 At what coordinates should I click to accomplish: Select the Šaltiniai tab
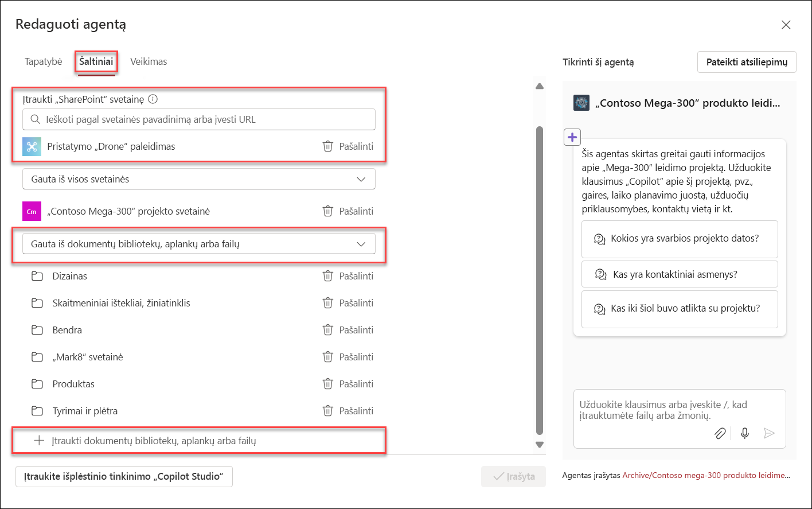pyautogui.click(x=96, y=61)
